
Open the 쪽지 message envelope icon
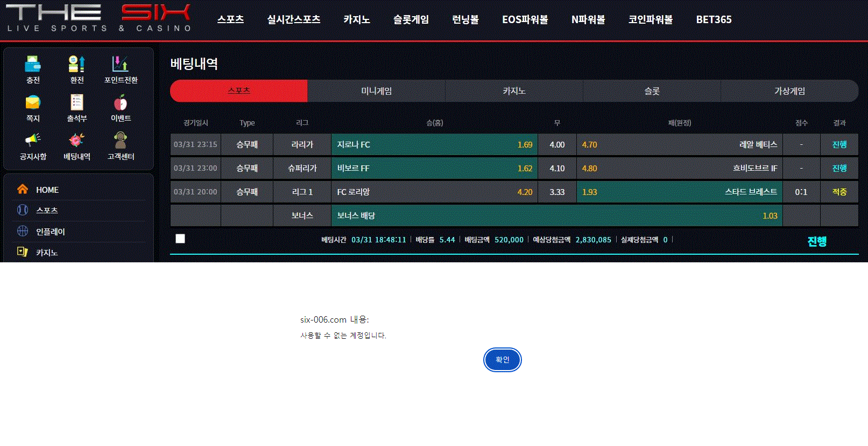(33, 103)
